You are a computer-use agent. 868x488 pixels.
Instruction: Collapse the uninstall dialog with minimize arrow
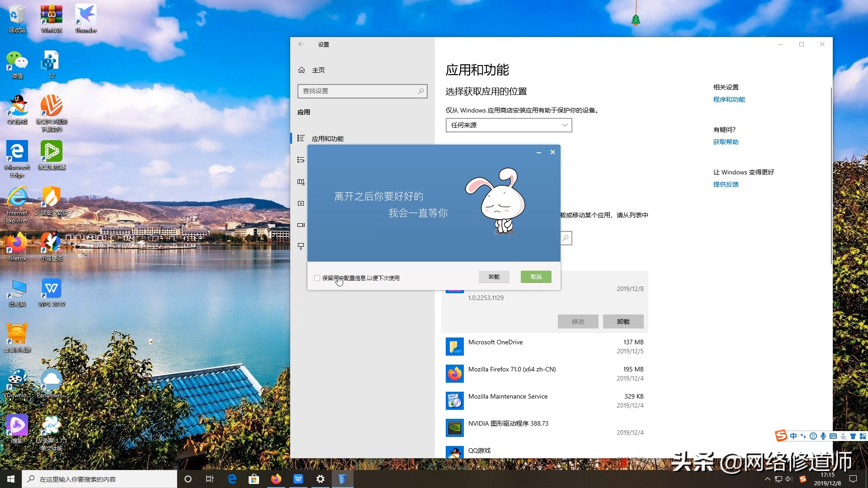tap(538, 153)
